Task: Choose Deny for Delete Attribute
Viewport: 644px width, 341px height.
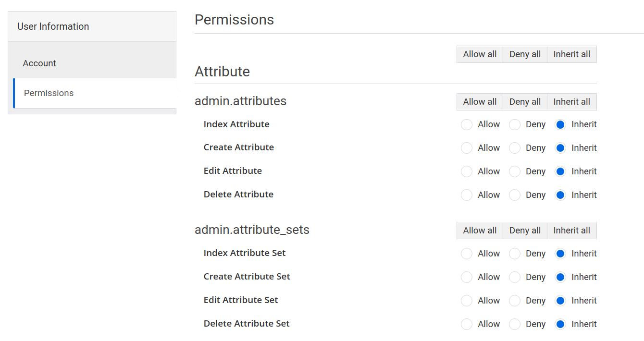Action: pyautogui.click(x=514, y=195)
